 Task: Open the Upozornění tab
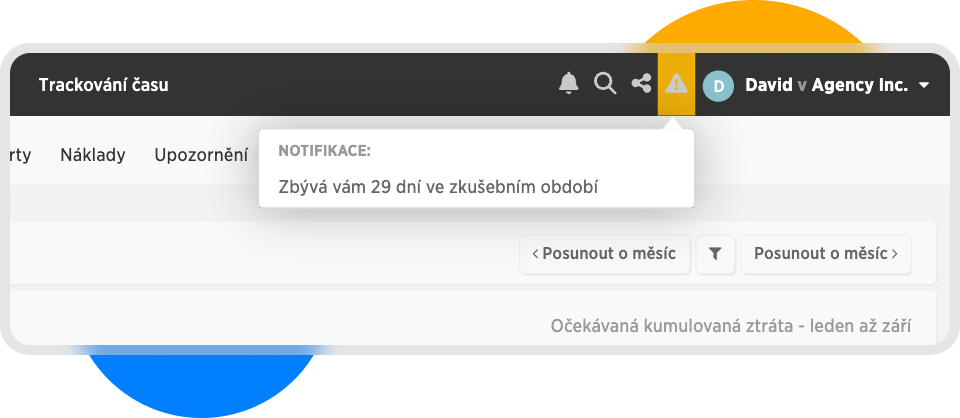tap(201, 155)
